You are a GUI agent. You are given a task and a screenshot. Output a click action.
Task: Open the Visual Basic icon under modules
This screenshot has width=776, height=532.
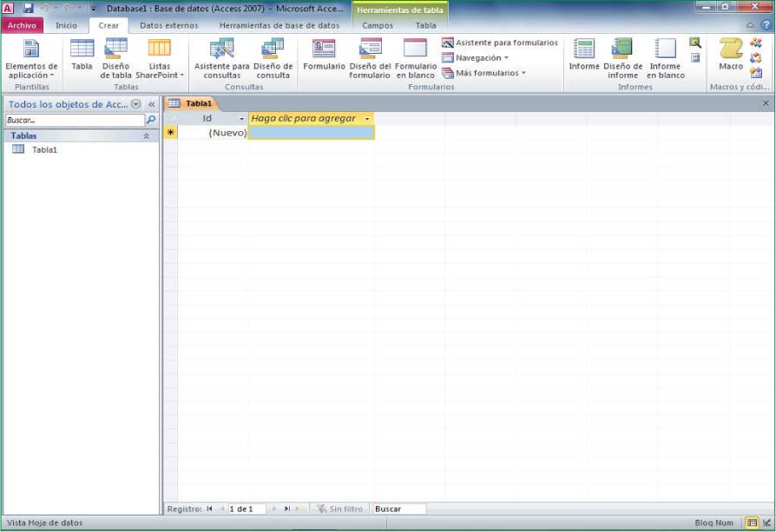pos(756,73)
